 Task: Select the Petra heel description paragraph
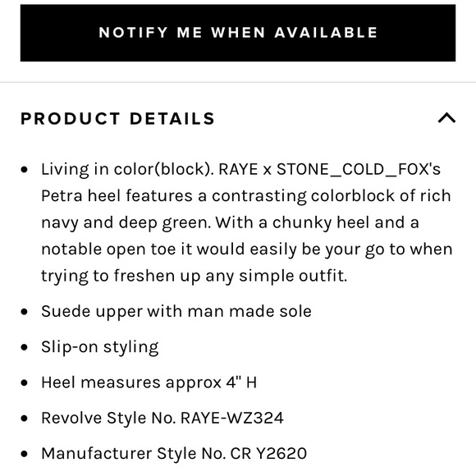[x=247, y=222]
